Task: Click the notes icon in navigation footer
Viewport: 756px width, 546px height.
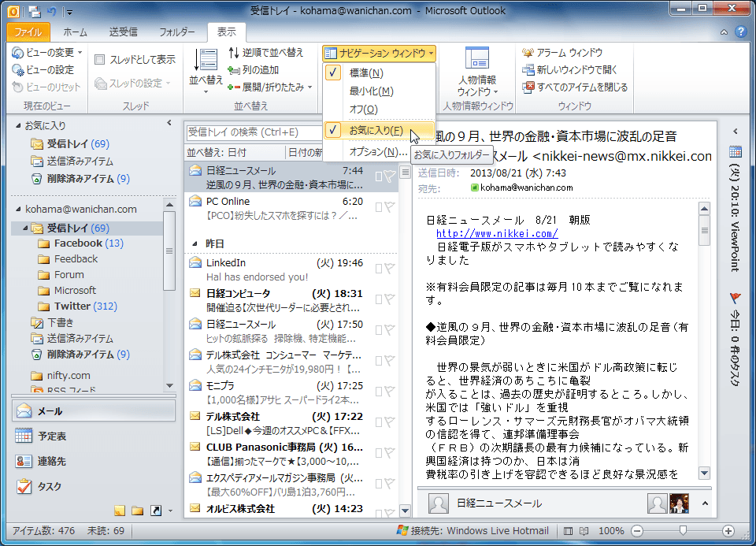Action: (120, 511)
